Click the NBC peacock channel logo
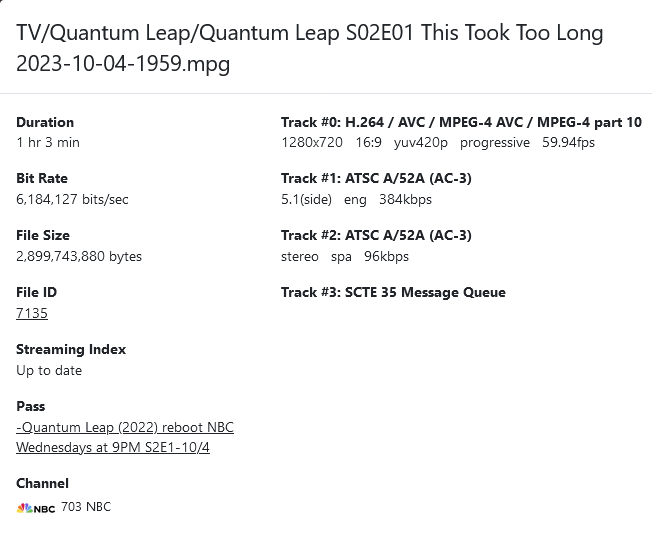Image resolution: width=652 pixels, height=534 pixels. click(x=35, y=508)
